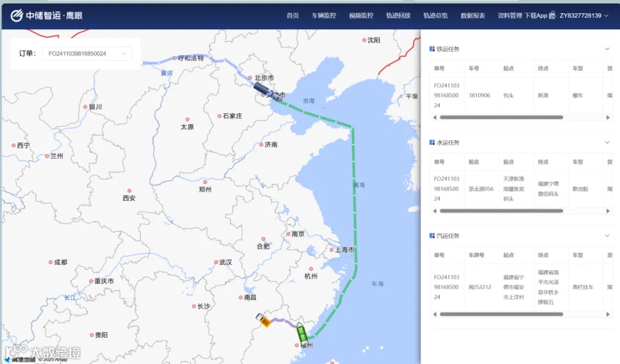
Task: Click the 汽运任务 section icon
Action: (x=432, y=236)
